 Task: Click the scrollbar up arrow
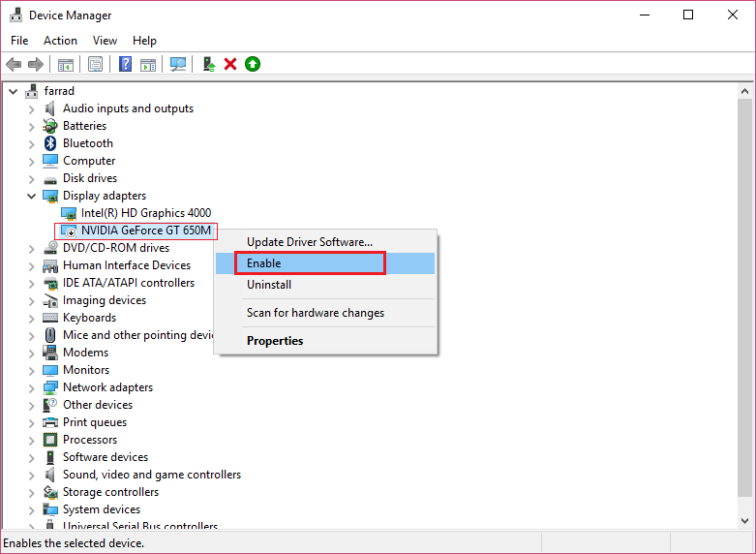744,91
